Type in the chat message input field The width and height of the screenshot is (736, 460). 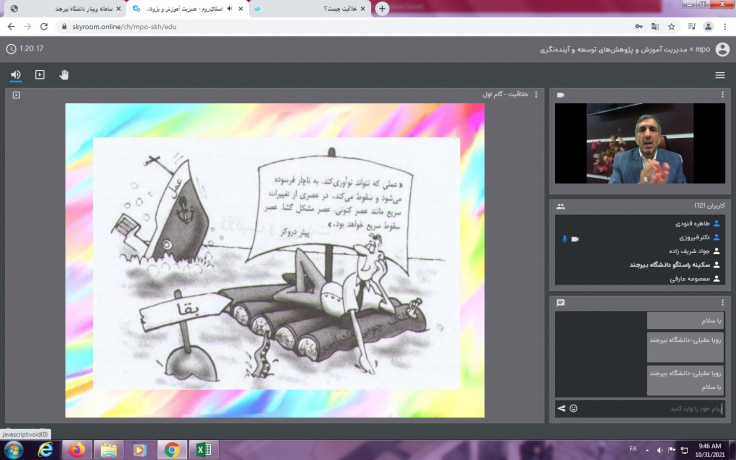point(650,409)
